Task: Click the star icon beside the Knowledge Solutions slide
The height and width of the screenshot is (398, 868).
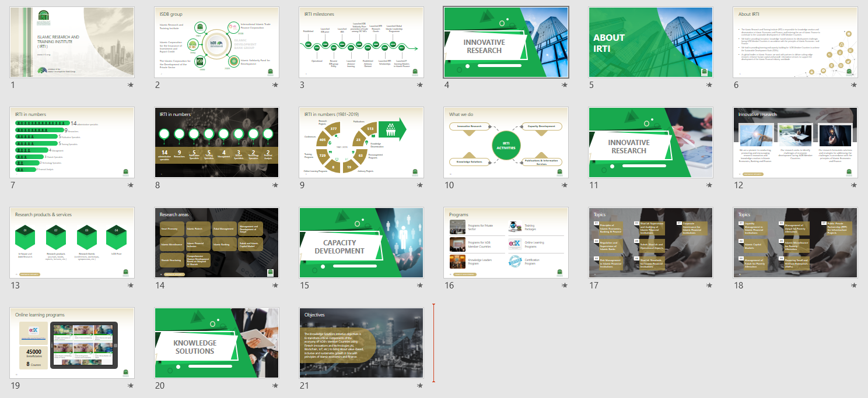Action: coord(274,385)
